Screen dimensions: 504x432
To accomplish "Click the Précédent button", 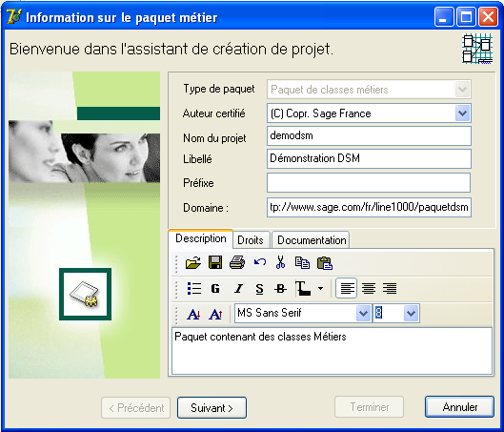I will tap(135, 408).
